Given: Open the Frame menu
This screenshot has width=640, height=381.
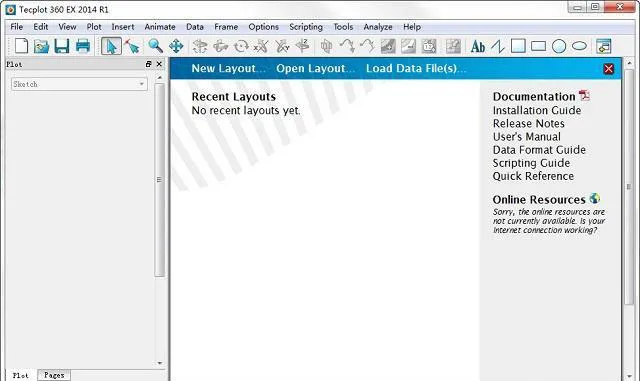Looking at the screenshot, I should [x=226, y=27].
